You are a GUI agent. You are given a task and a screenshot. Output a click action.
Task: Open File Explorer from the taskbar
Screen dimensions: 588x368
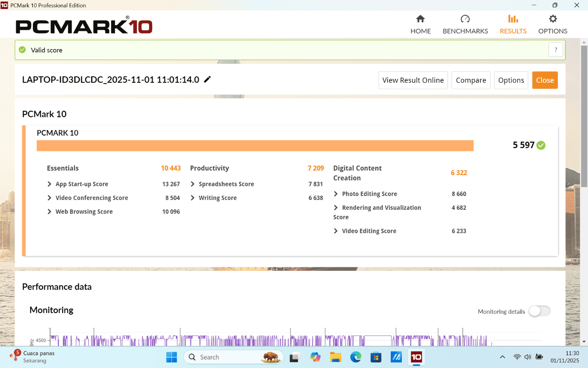(336, 357)
